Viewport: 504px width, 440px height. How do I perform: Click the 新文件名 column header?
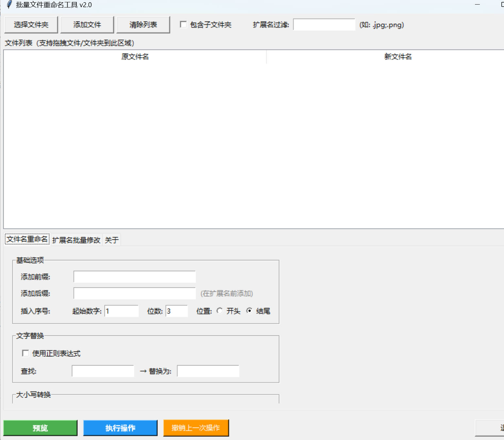[x=398, y=57]
